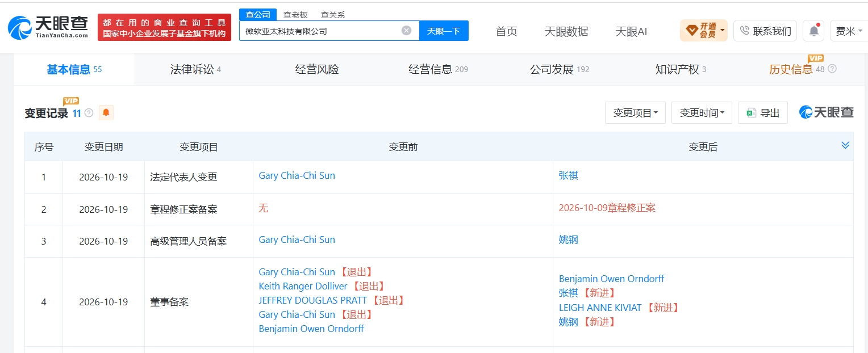Click the TianYanCha logo at top left
This screenshot has height=353, width=868.
click(48, 27)
